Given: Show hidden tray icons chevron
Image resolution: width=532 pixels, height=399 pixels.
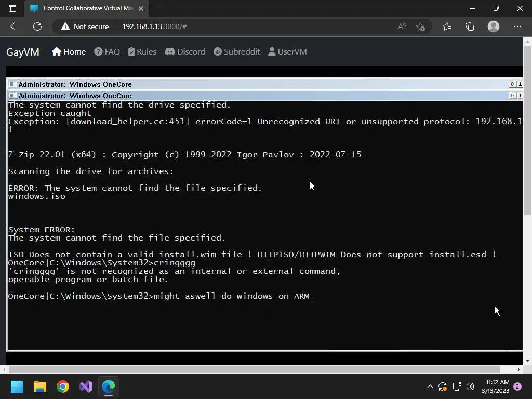Looking at the screenshot, I should click(430, 387).
